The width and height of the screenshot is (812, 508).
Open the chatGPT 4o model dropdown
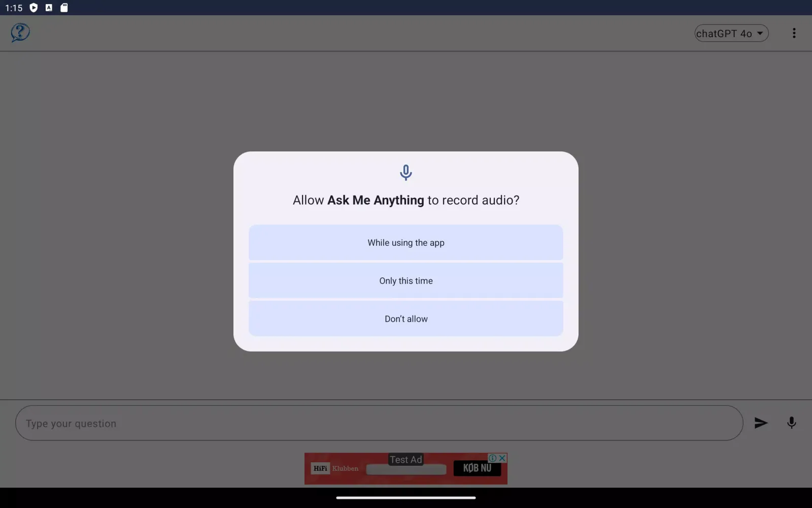click(731, 34)
